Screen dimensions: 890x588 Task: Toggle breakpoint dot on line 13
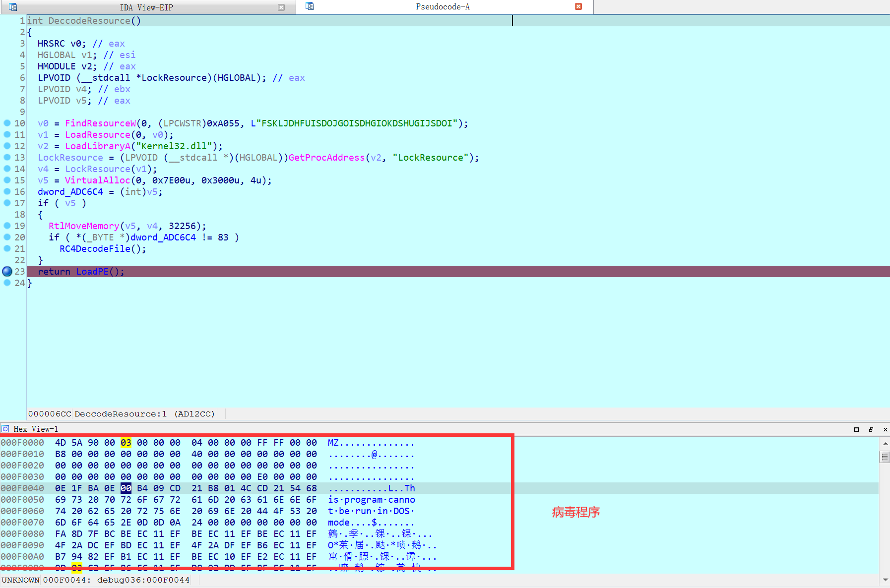pyautogui.click(x=7, y=157)
